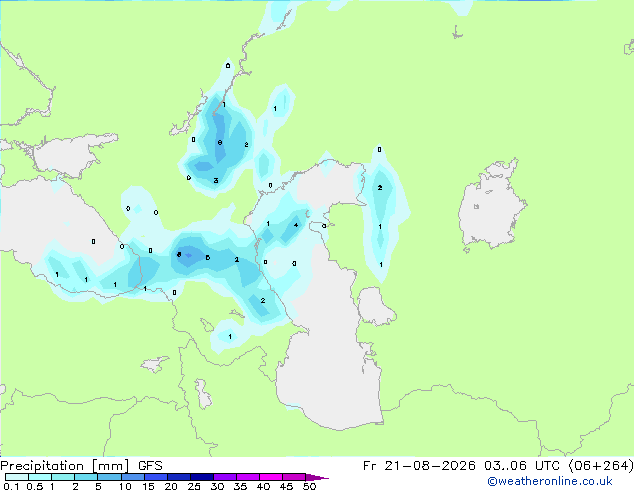Click the '20' legend label
This screenshot has height=490, width=634.
171,486
